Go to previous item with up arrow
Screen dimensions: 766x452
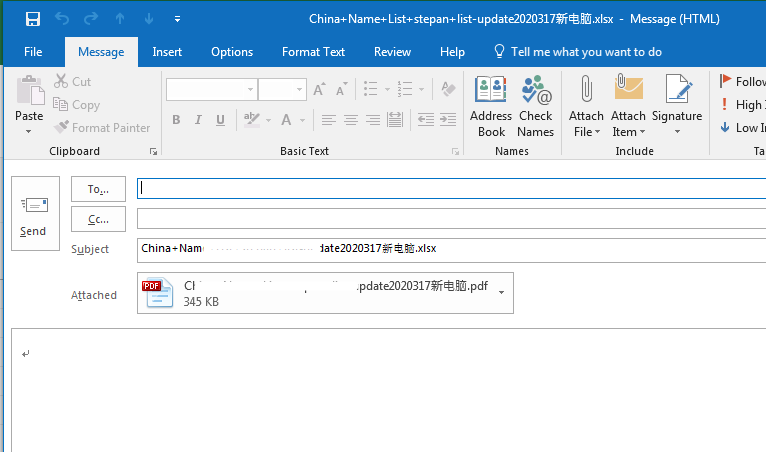point(120,19)
